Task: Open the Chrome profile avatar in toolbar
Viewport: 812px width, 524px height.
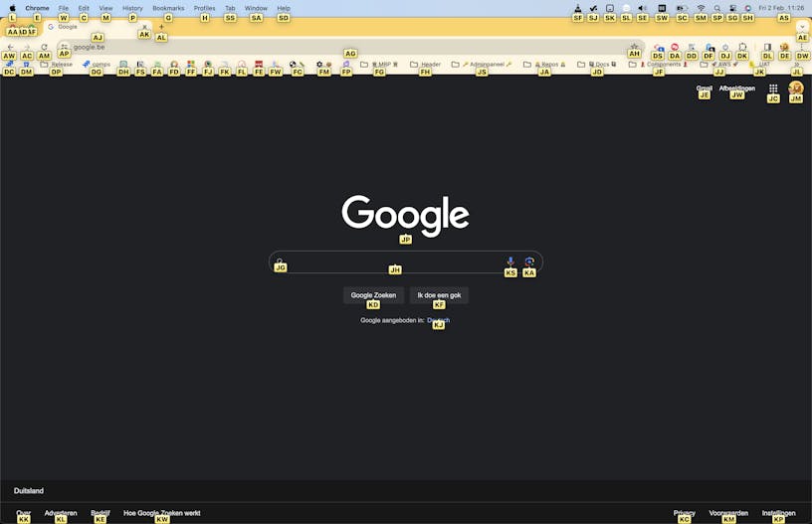Action: [784, 47]
